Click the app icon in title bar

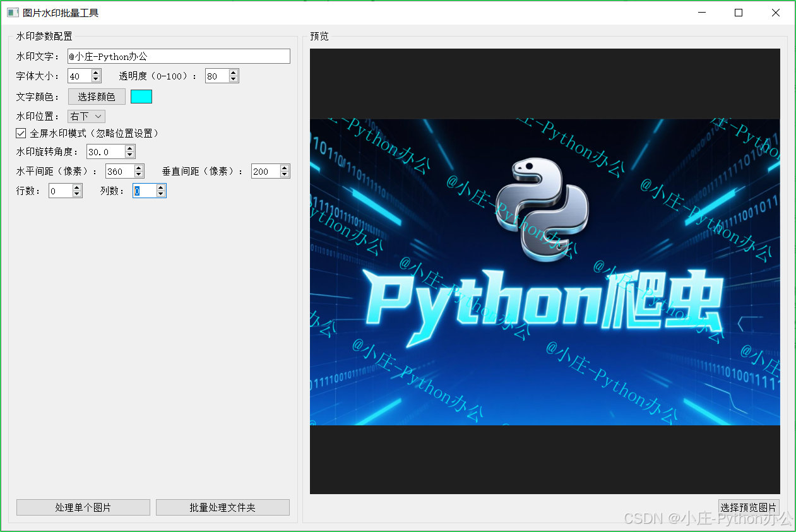pos(13,13)
